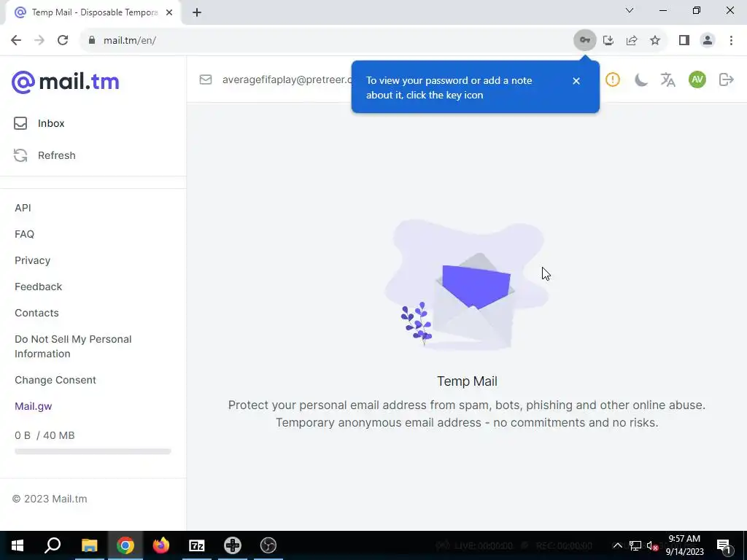This screenshot has height=560, width=747.
Task: Share this page via share icon
Action: pos(632,40)
